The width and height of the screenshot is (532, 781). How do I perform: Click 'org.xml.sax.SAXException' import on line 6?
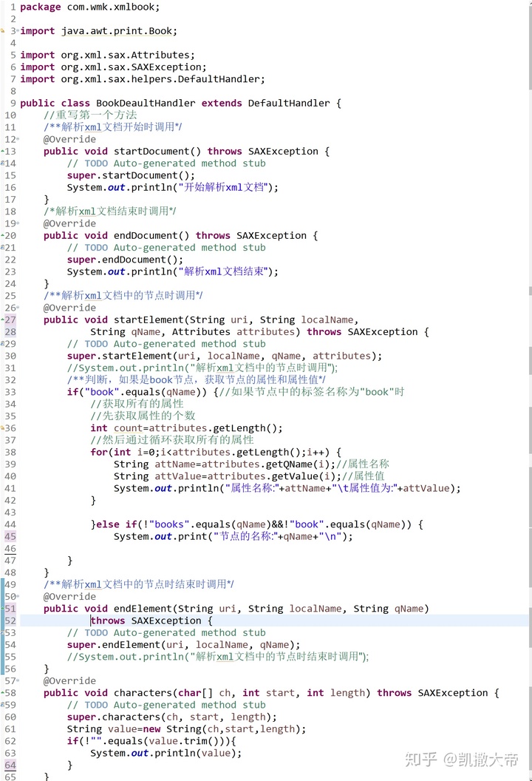(x=132, y=67)
